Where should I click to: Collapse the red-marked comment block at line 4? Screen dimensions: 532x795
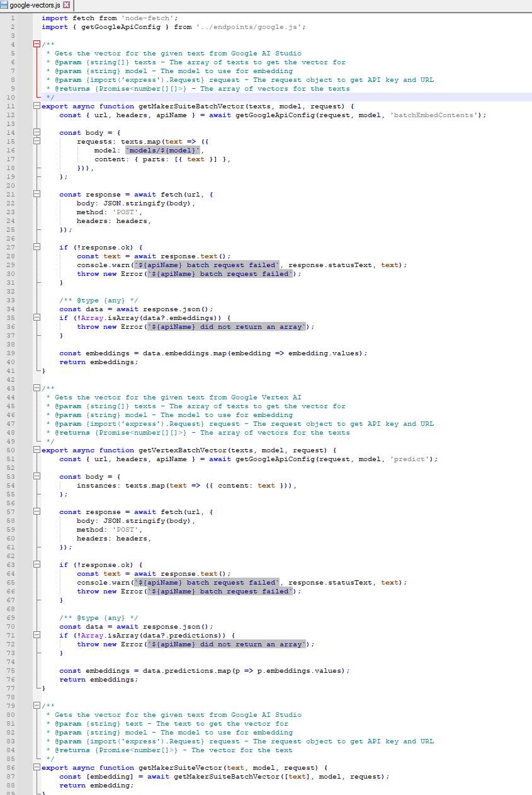coord(37,44)
